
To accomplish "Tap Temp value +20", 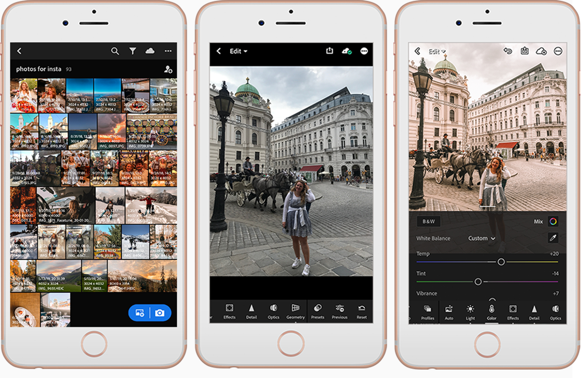I will pos(554,254).
